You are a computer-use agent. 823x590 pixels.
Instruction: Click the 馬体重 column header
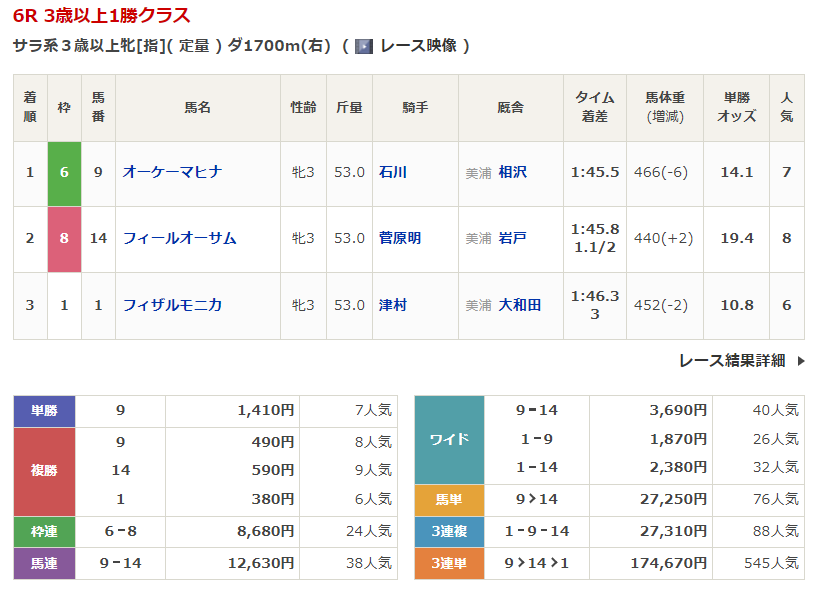(x=665, y=107)
